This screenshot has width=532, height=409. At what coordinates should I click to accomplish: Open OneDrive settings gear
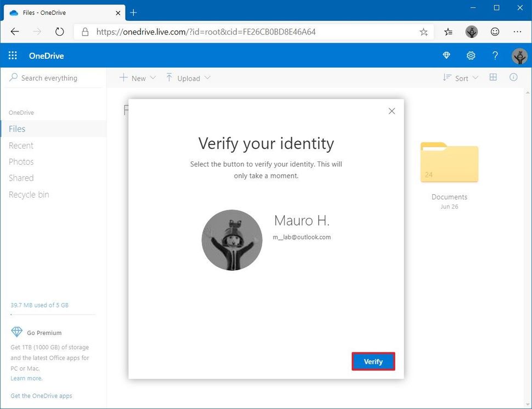471,55
